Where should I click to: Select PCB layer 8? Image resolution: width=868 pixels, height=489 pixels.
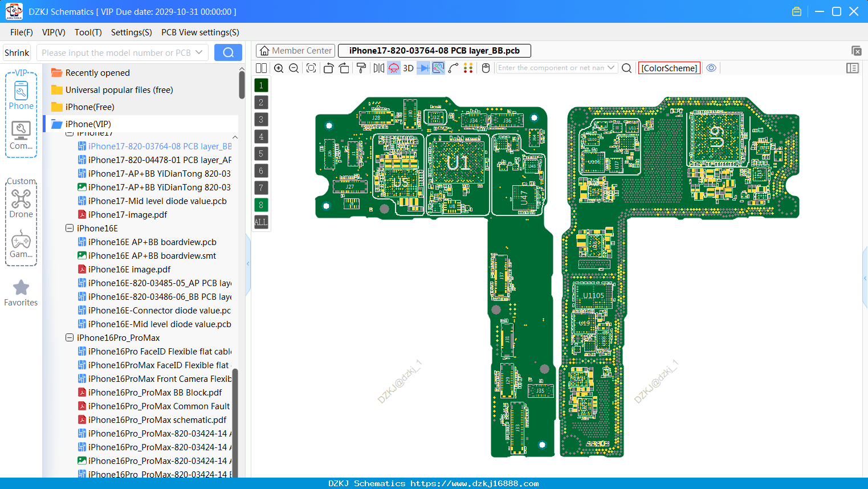261,205
